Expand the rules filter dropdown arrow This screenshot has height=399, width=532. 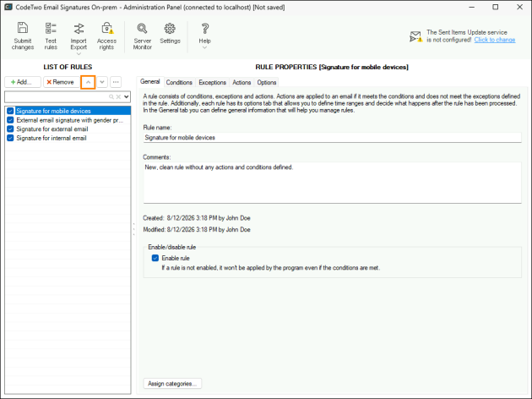tap(126, 96)
